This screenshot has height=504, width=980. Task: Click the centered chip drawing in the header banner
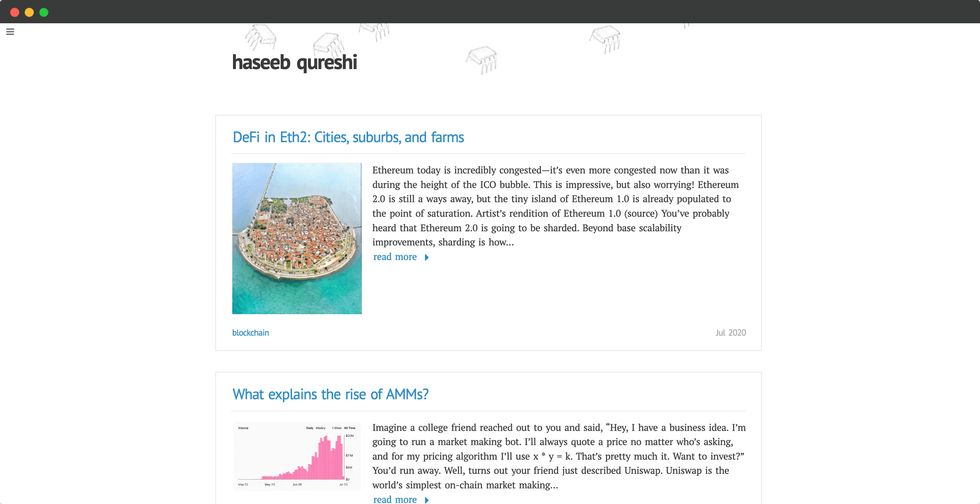481,60
